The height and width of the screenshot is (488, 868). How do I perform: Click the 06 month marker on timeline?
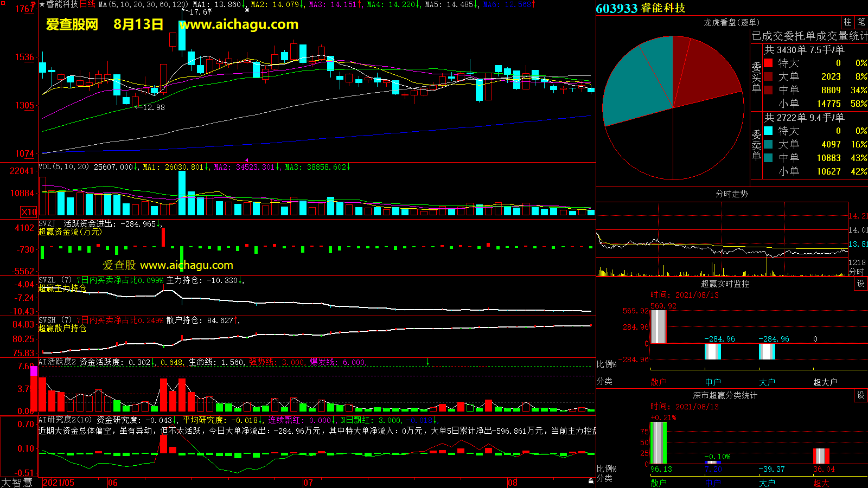113,483
